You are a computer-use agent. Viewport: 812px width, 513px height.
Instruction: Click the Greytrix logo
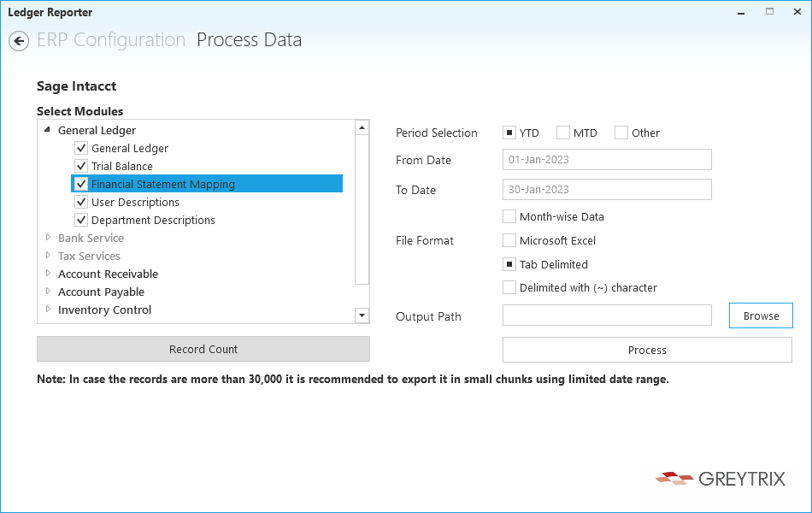(720, 478)
